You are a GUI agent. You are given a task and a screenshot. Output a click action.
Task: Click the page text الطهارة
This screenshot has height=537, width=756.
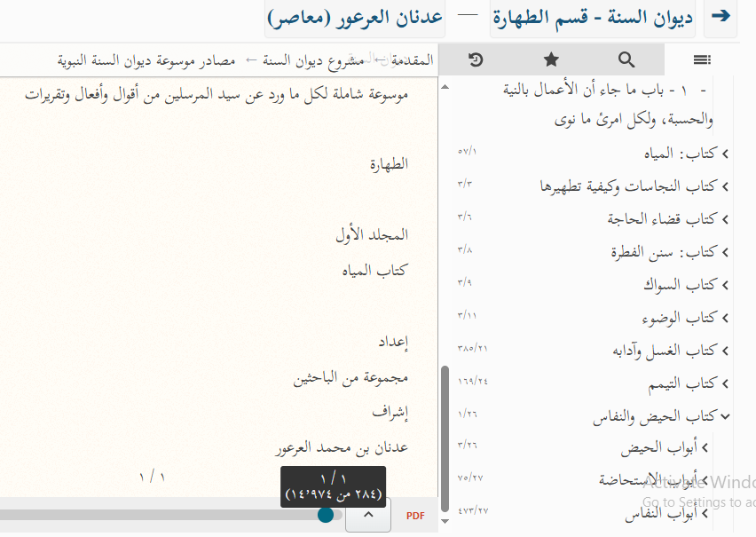click(x=389, y=164)
